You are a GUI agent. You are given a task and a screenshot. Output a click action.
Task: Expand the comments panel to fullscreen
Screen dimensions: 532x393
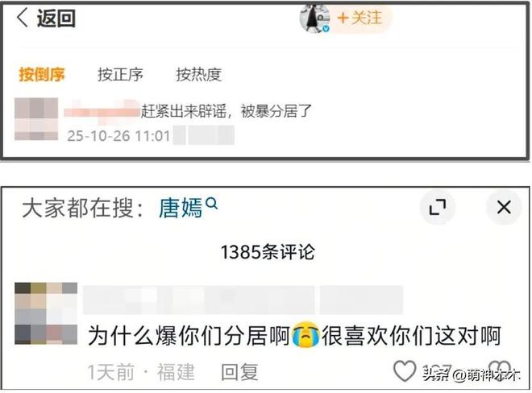click(438, 207)
